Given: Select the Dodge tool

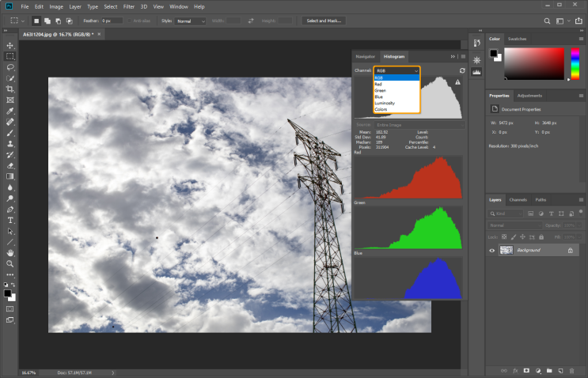Looking at the screenshot, I should (x=10, y=198).
